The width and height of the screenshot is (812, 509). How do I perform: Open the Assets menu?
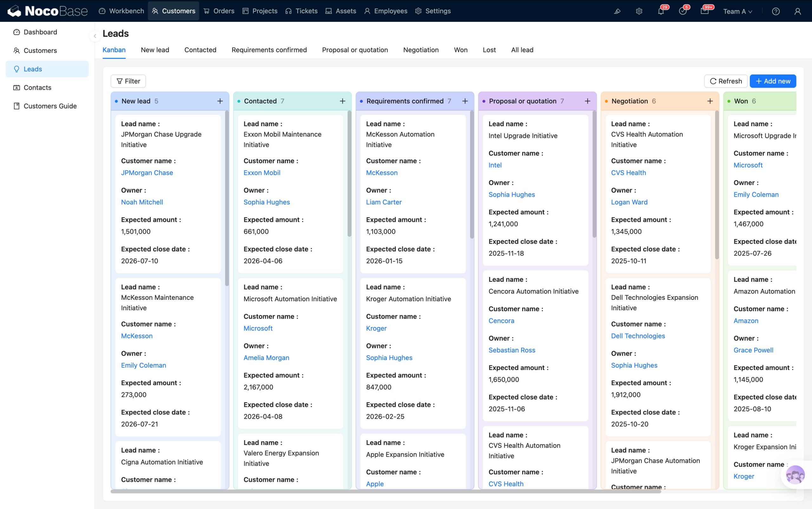341,11
